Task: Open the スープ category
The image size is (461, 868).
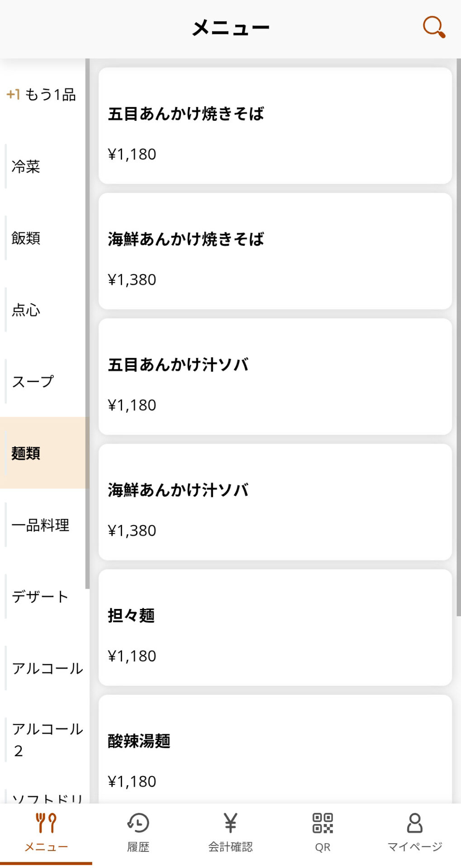Action: (33, 382)
